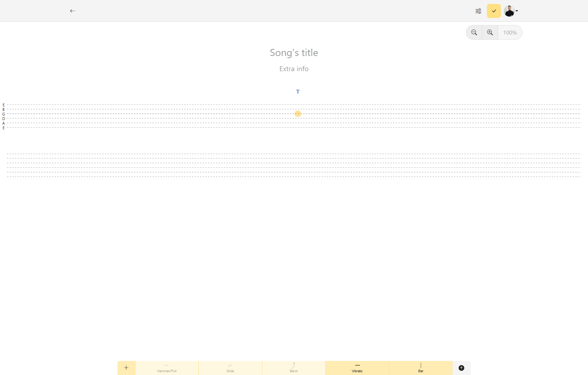Click the high E string label
Screen dimensions: 588x375
pyautogui.click(x=4, y=105)
